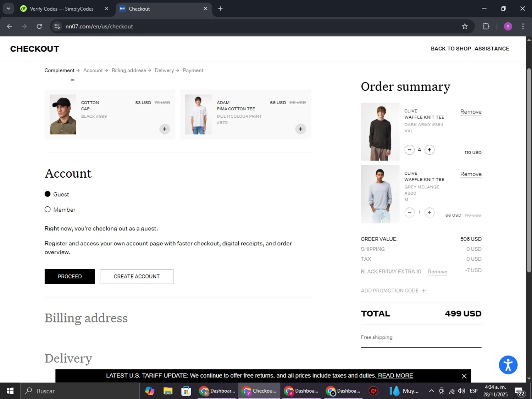Switch the ESP keyboard language indicator

click(473, 391)
